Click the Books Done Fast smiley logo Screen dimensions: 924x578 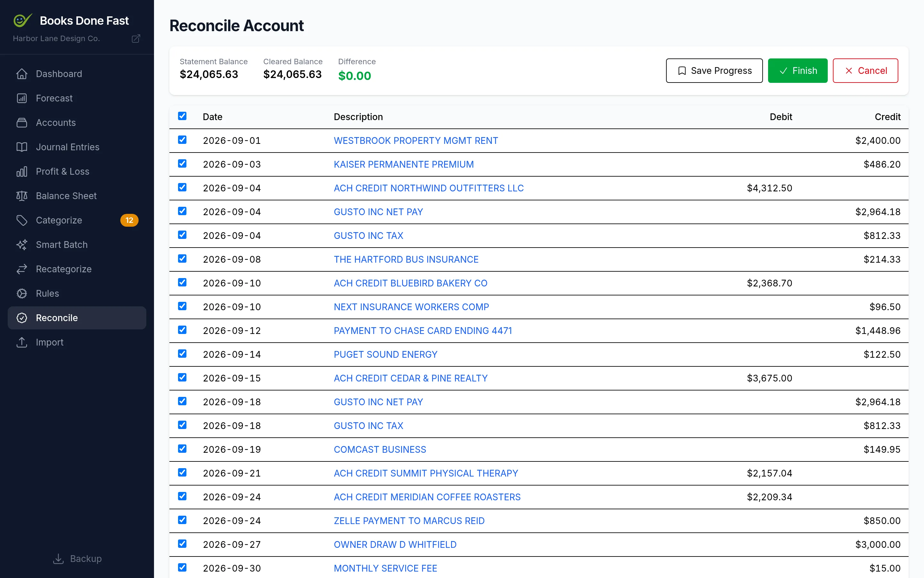pyautogui.click(x=22, y=20)
